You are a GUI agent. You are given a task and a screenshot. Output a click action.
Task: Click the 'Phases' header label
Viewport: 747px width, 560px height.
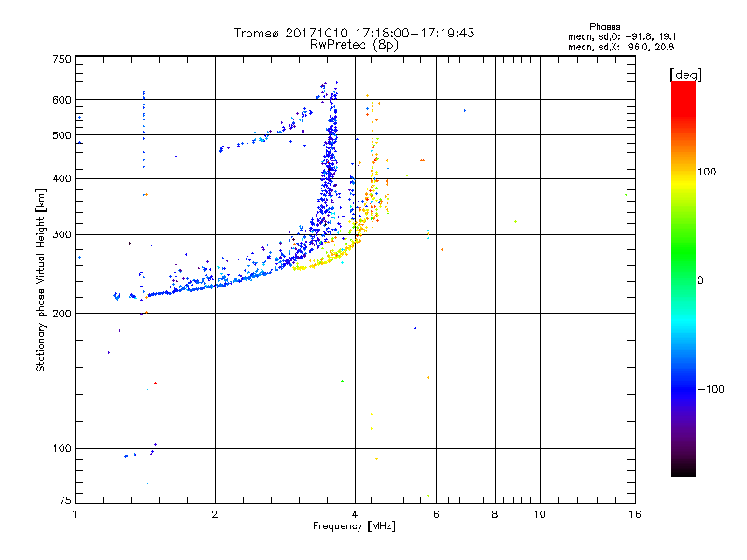tap(604, 27)
